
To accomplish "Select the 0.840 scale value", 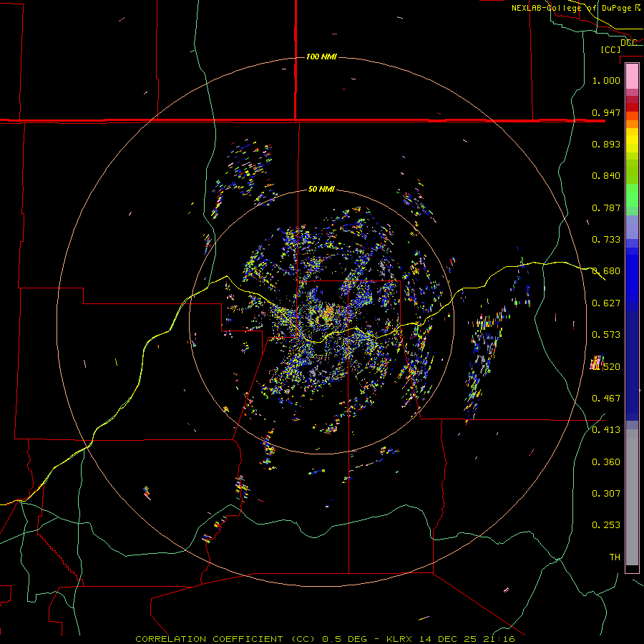I will [606, 176].
